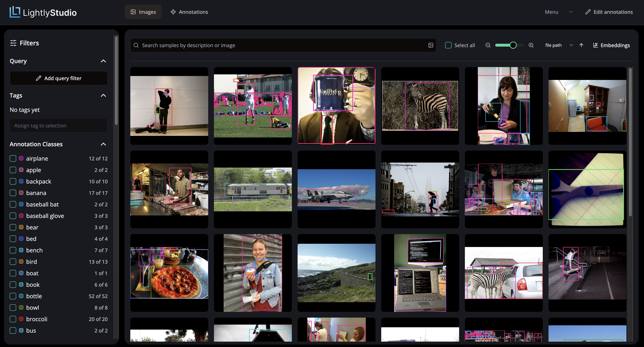Open the woman holding donut thumbnail
Viewport: 644px width, 347px height.
coord(253,273)
